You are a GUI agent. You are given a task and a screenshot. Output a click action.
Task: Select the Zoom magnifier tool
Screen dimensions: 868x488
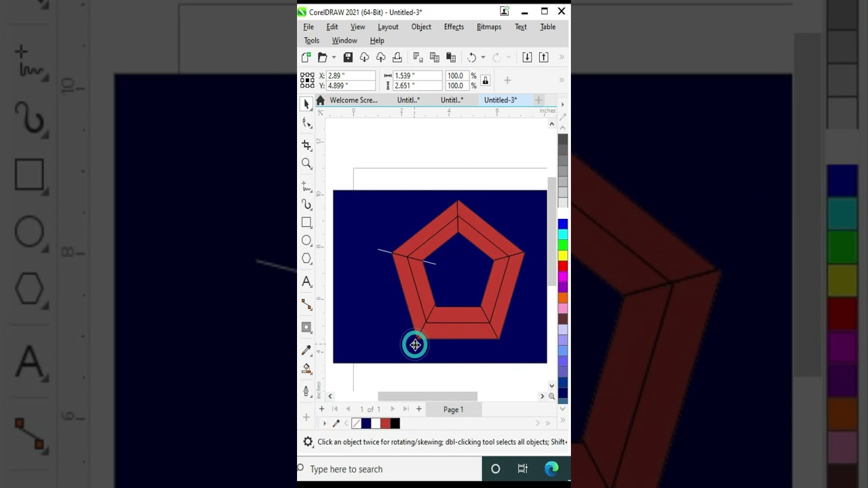307,163
